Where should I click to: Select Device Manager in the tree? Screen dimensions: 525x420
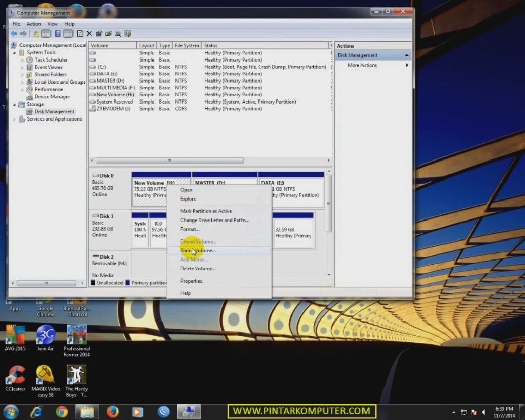coord(52,97)
